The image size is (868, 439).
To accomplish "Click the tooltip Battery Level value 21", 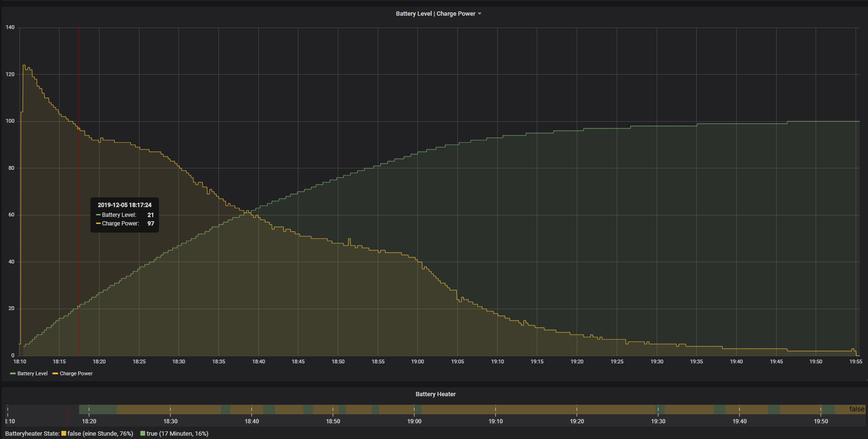I will pyautogui.click(x=150, y=215).
